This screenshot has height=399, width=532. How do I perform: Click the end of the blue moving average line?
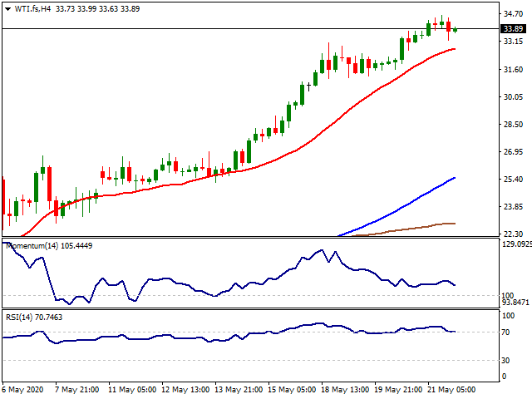(455, 178)
